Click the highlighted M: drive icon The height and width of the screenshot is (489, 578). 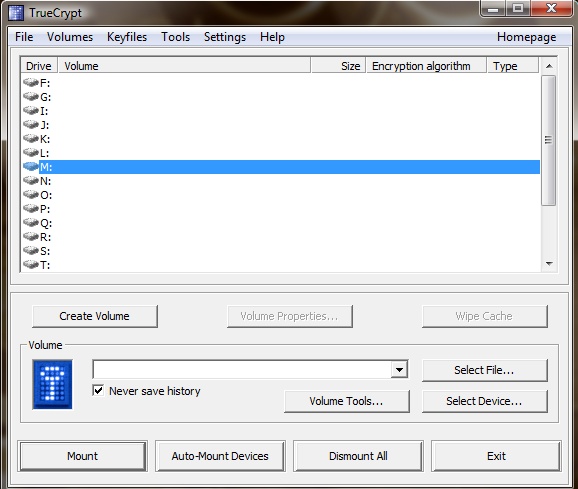click(x=31, y=166)
